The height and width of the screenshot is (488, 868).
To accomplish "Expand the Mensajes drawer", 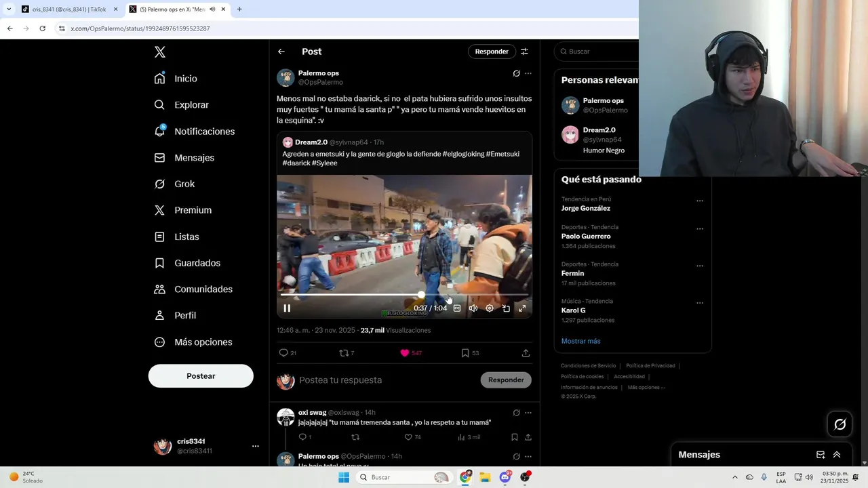I will (x=837, y=455).
